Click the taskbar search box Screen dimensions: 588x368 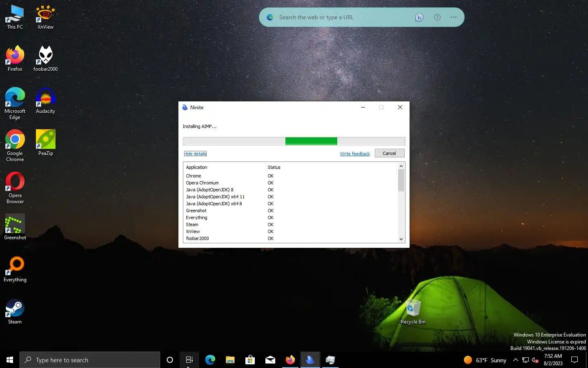click(x=90, y=360)
